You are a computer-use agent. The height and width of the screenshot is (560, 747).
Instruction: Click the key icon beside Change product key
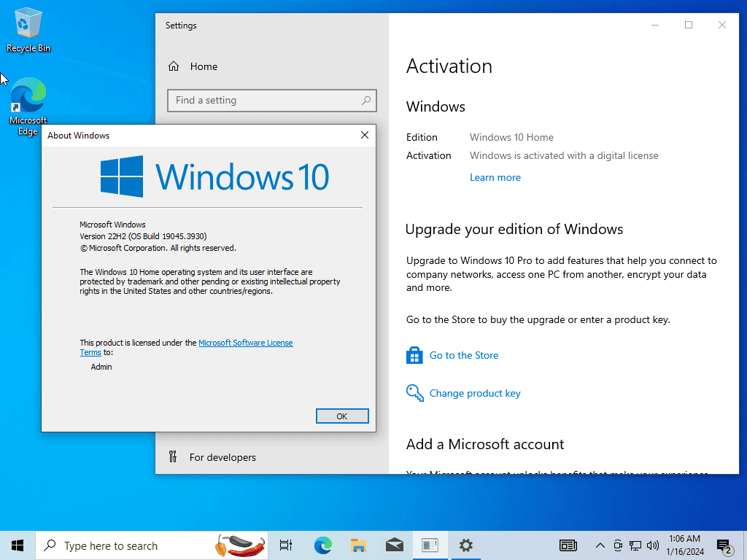414,393
